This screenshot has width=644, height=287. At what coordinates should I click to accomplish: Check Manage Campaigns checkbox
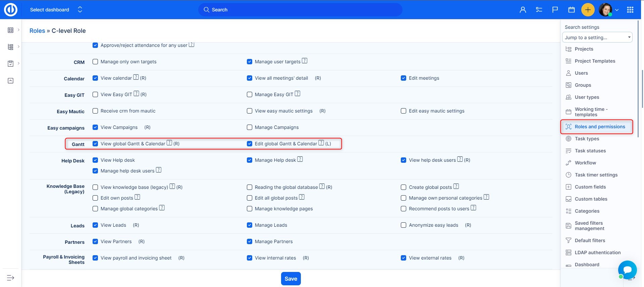pos(250,127)
